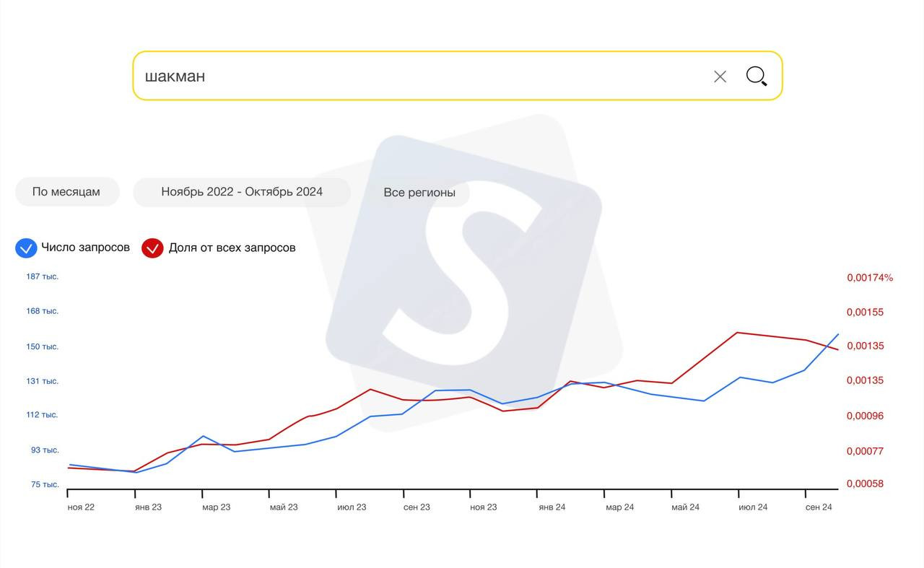
Task: Open the 'Ноябрь 2022 - Октябрь 2024' date range selector
Action: point(242,192)
